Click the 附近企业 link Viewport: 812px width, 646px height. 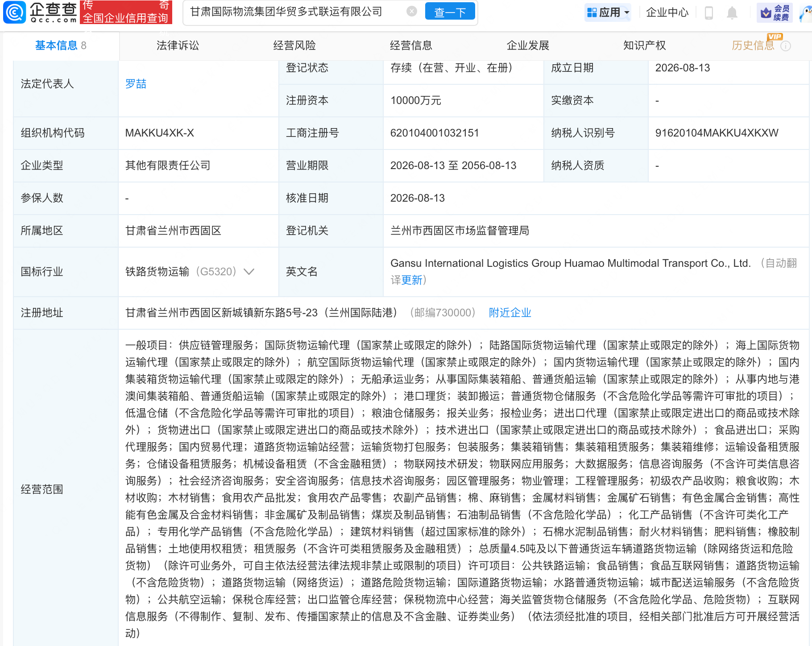(x=510, y=313)
